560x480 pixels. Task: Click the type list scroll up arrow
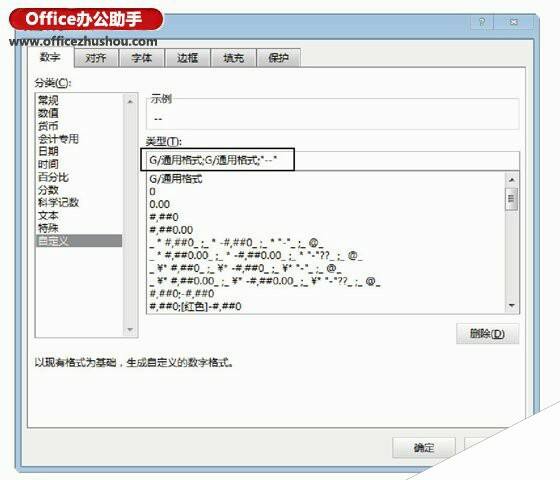tap(512, 179)
